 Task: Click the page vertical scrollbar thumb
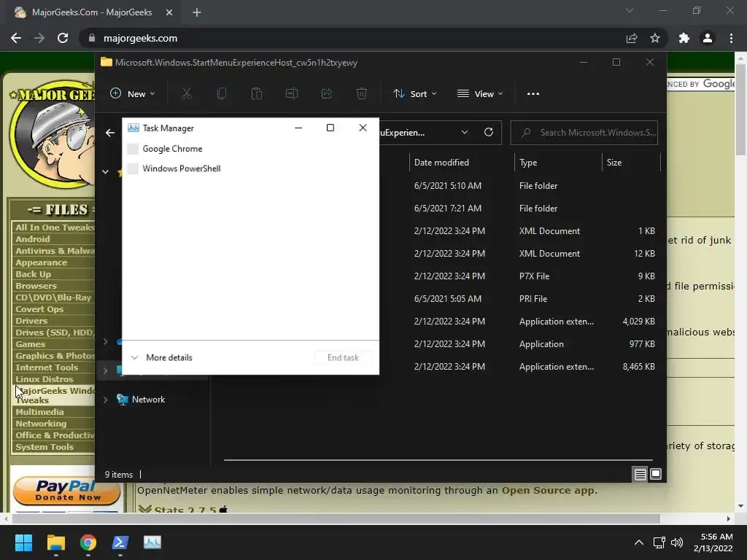tap(740, 109)
